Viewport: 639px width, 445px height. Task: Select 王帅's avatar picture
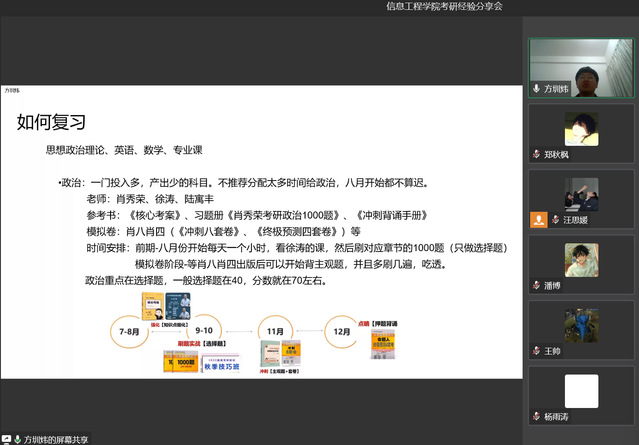581,326
